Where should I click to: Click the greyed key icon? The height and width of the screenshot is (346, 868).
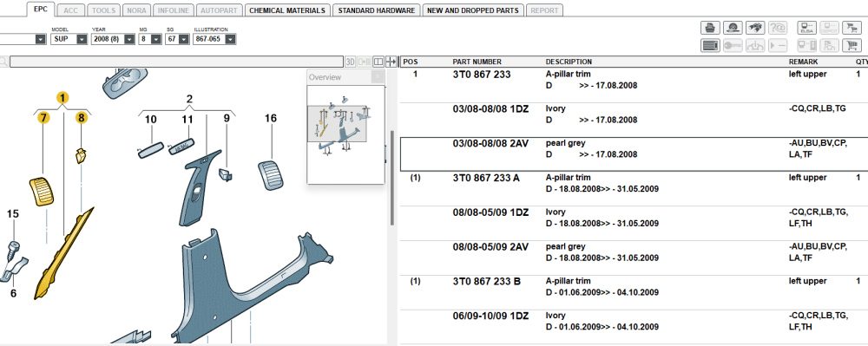[x=733, y=45]
